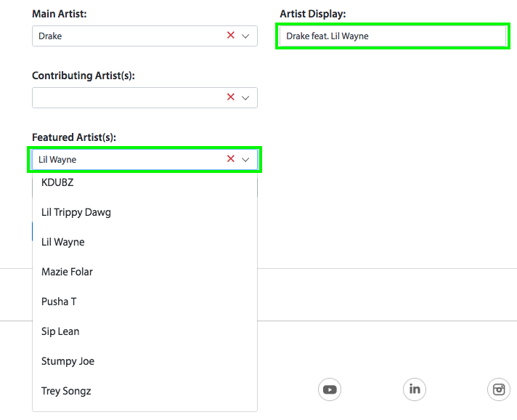Image resolution: width=517 pixels, height=420 pixels.
Task: Click the Main Artist box showing Drake
Action: pos(144,36)
